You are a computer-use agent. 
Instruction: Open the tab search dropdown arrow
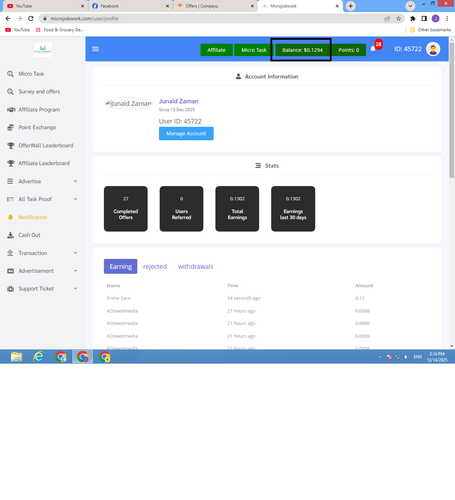(410, 6)
